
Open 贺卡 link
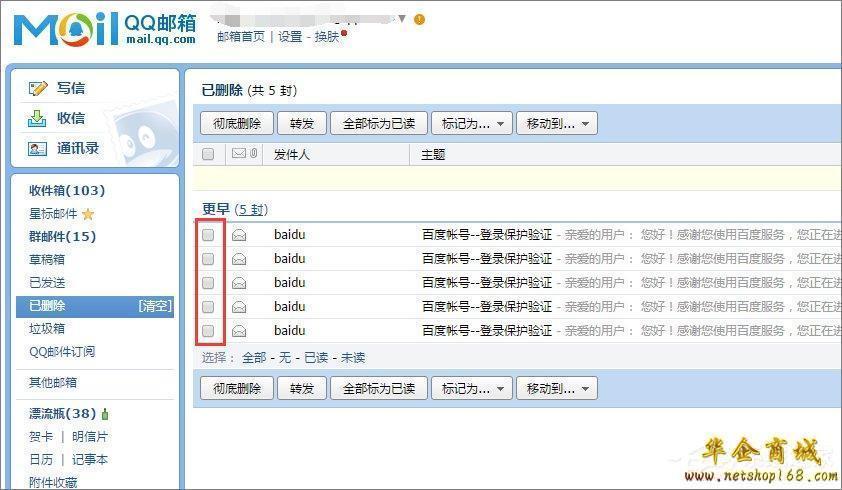pyautogui.click(x=41, y=437)
